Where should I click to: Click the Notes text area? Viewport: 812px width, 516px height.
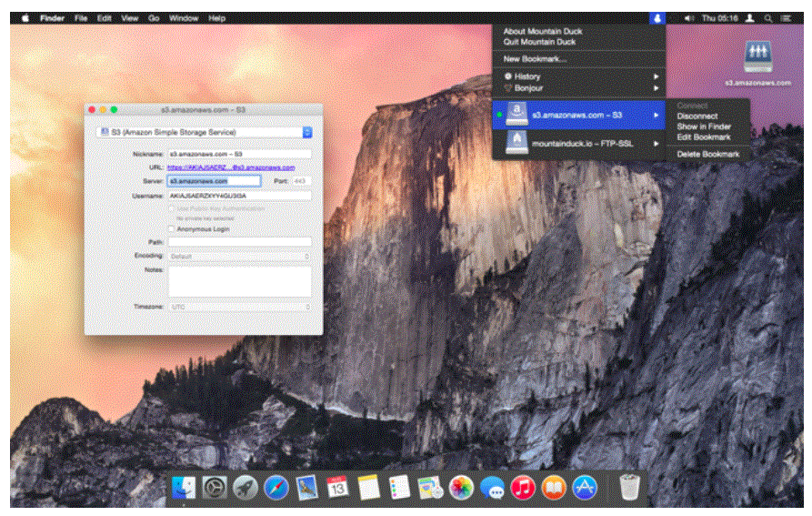(x=240, y=281)
